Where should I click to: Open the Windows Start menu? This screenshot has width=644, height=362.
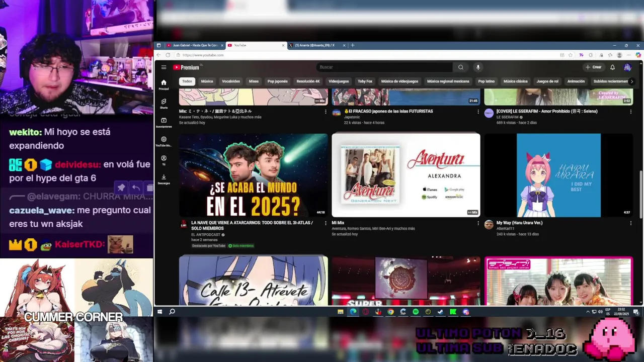point(160,312)
